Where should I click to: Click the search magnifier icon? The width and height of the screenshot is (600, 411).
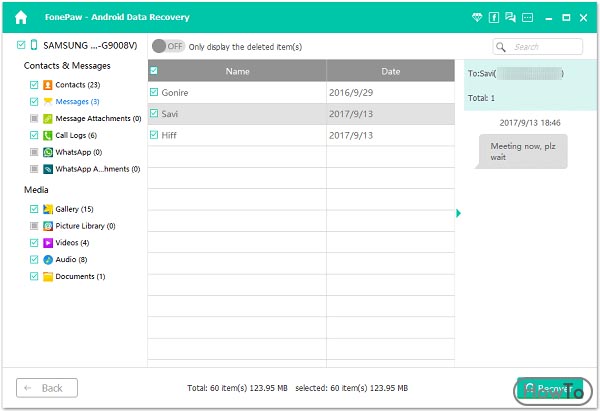click(501, 47)
